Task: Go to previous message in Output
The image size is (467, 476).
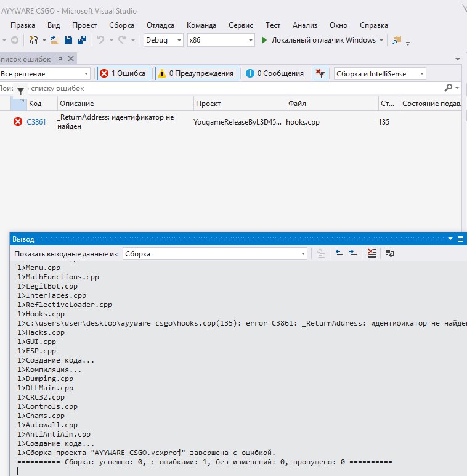Action: coord(339,253)
